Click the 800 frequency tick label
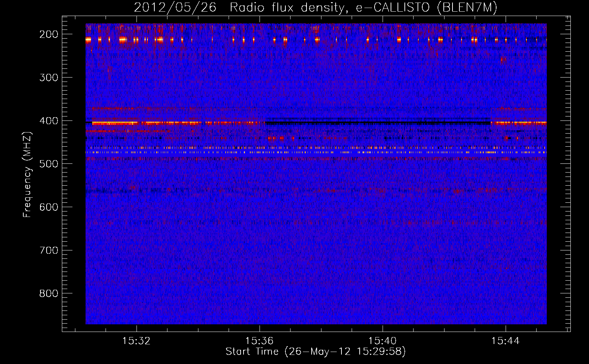Image resolution: width=589 pixels, height=364 pixels. click(x=49, y=293)
